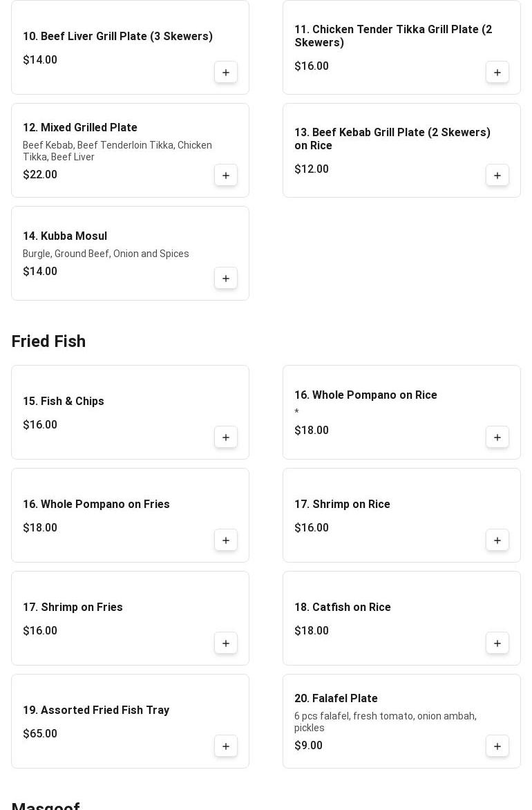532x810 pixels.
Task: View Catfish on Rice item name
Action: 343,607
